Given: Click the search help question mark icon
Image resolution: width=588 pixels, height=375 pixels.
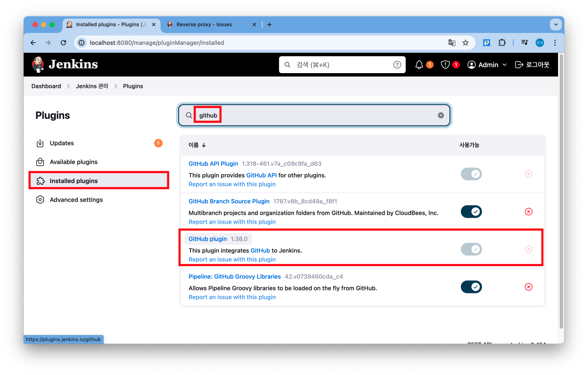Looking at the screenshot, I should click(x=397, y=65).
